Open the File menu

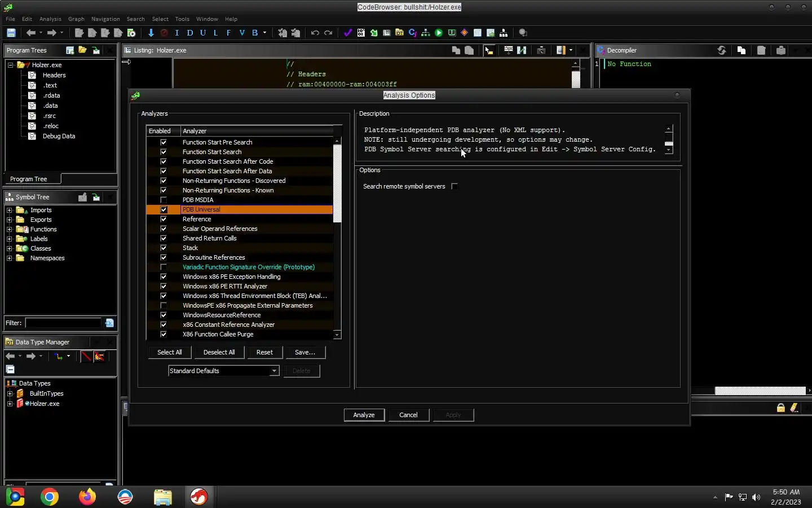point(10,19)
